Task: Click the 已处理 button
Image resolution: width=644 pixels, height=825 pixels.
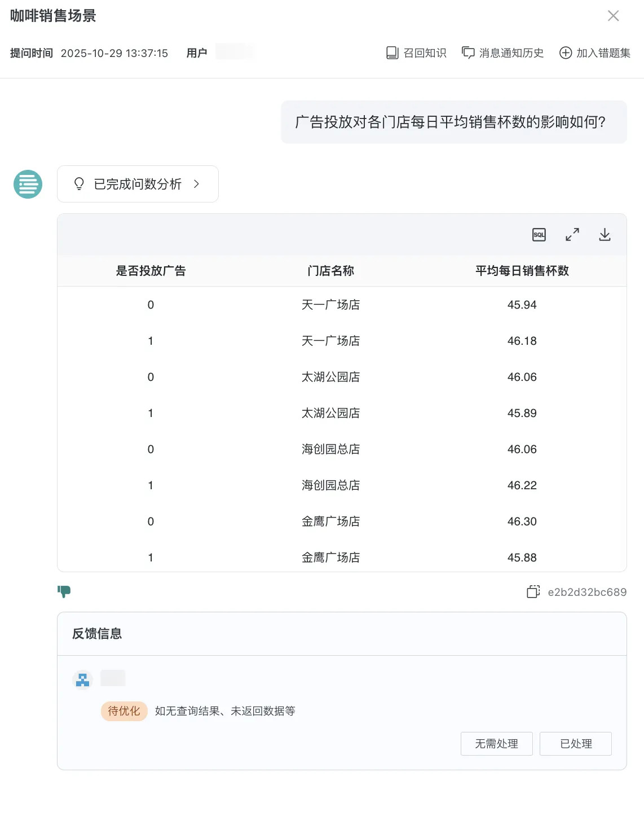Action: pos(575,744)
